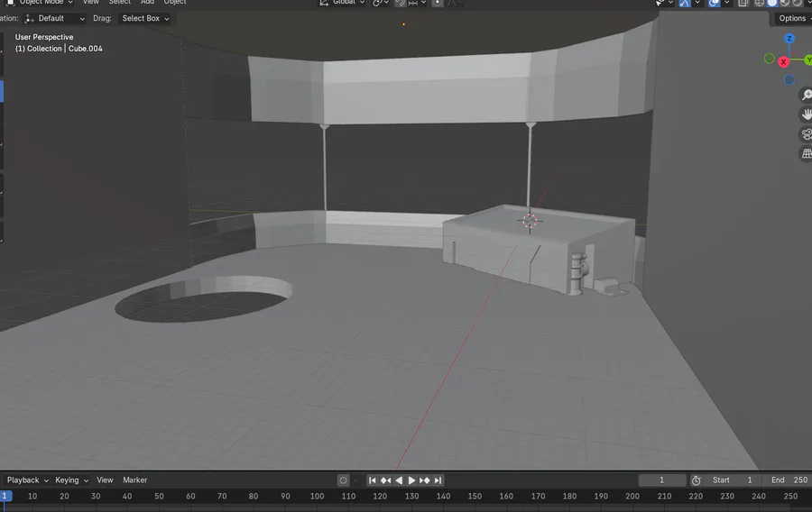Click the 'Cube.004' collection text overlay
This screenshot has height=512, width=812.
tap(86, 49)
